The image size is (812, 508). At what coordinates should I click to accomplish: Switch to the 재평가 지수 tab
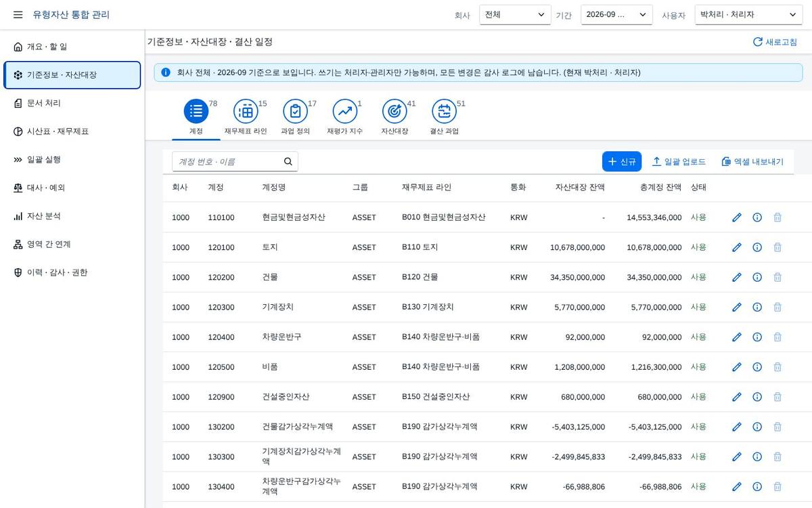coord(344,118)
